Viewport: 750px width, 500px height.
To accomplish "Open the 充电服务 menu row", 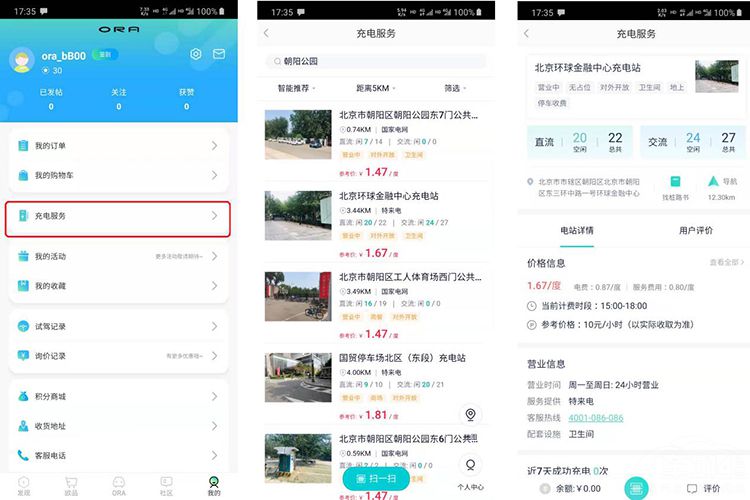I will click(118, 216).
